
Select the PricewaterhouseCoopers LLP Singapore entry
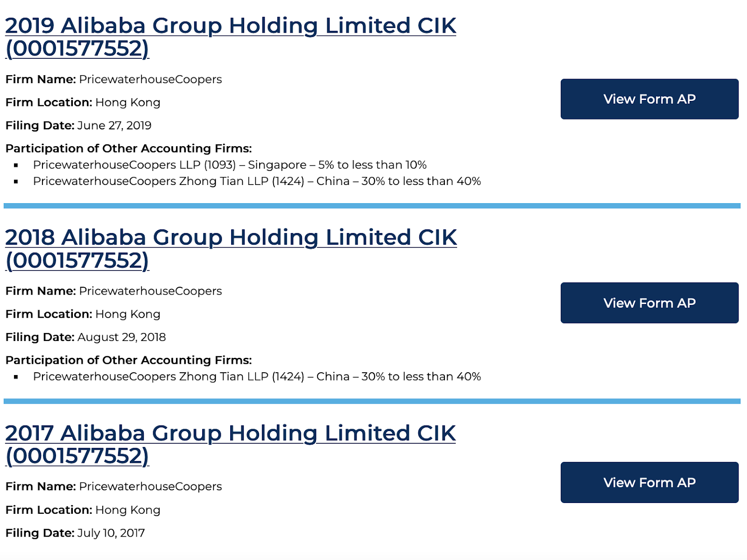point(230,165)
